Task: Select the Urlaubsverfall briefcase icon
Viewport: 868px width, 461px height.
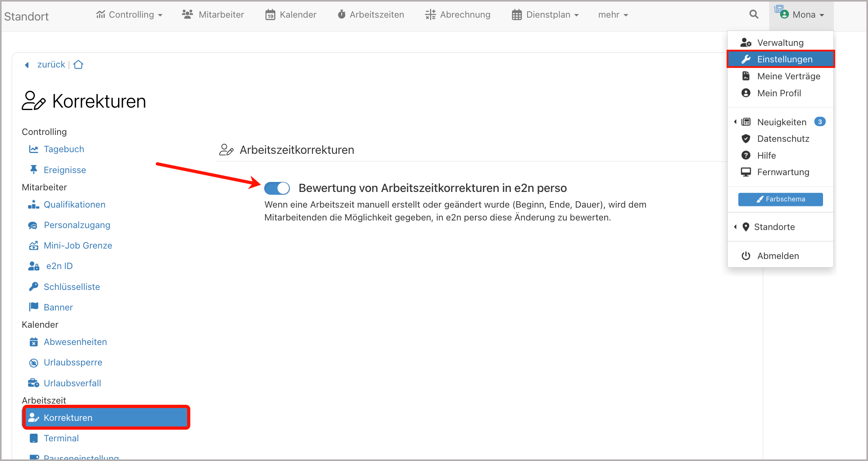Action: (x=33, y=383)
